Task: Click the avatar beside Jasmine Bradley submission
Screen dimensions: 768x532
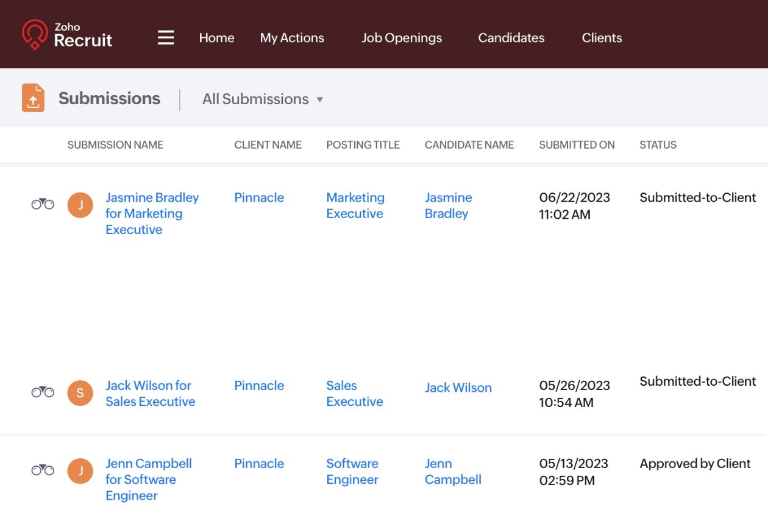Action: pos(80,205)
